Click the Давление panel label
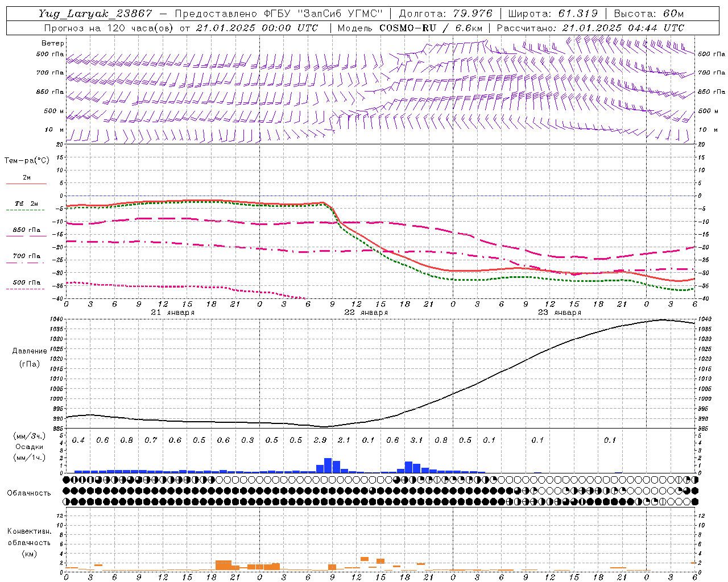This screenshot has width=728, height=582. click(30, 351)
